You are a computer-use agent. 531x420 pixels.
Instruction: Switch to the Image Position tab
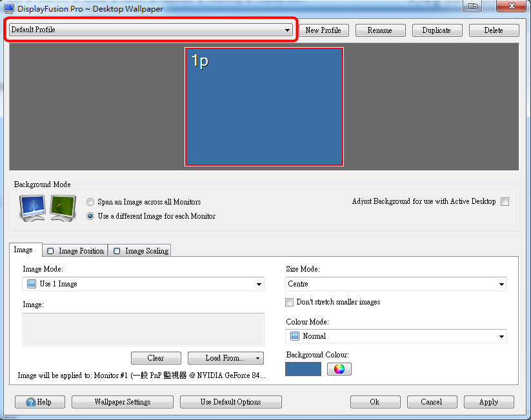tap(75, 251)
